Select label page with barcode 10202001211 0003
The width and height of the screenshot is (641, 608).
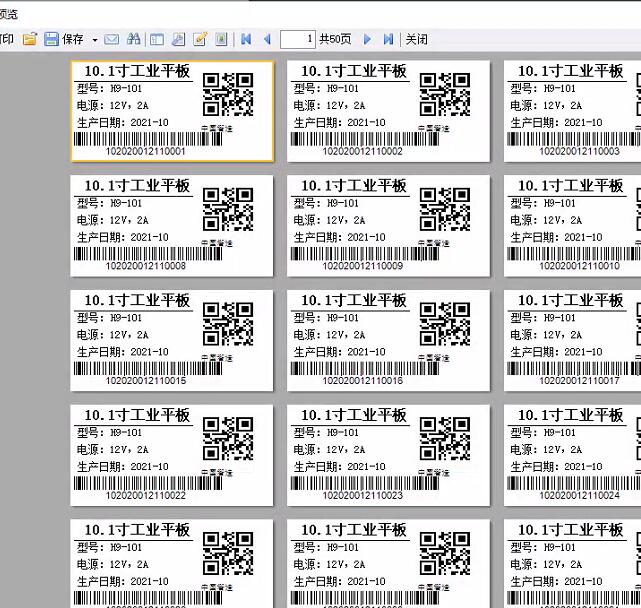click(x=572, y=111)
